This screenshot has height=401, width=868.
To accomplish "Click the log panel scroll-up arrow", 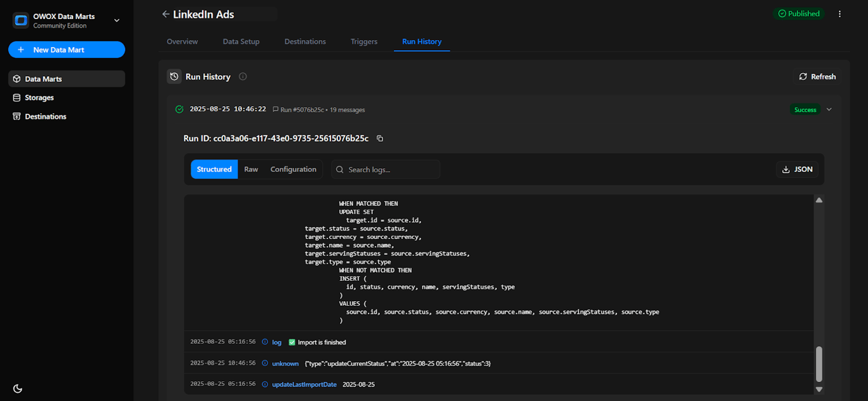I will pyautogui.click(x=819, y=200).
